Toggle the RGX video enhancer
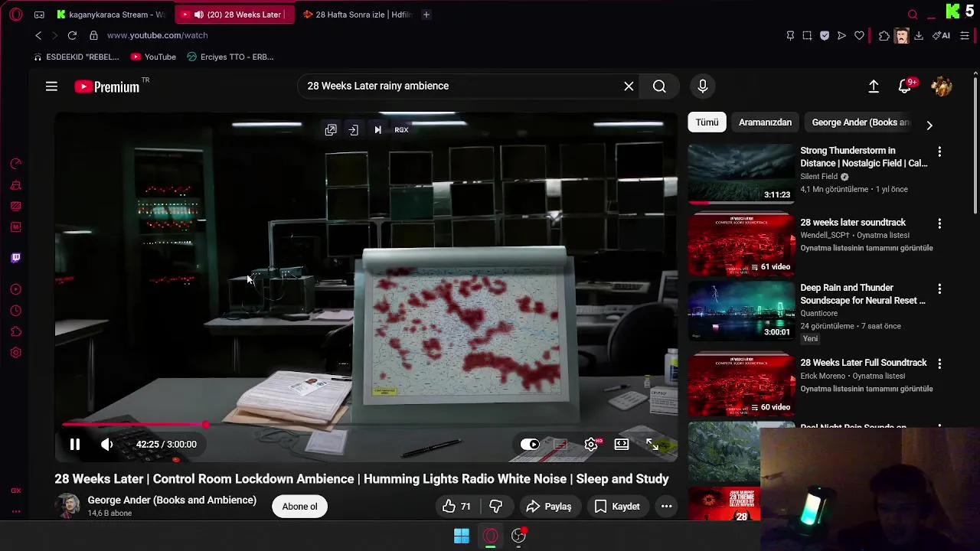Screen dimensions: 980x551 point(401,130)
